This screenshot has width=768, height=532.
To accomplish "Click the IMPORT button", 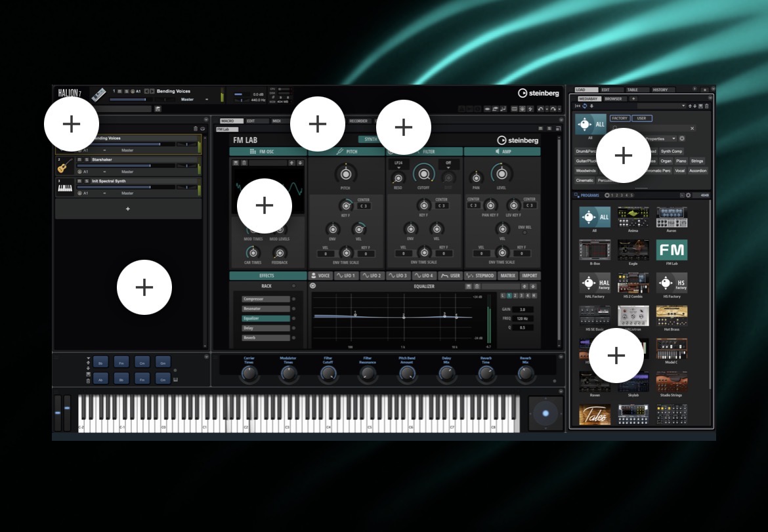I will point(530,276).
